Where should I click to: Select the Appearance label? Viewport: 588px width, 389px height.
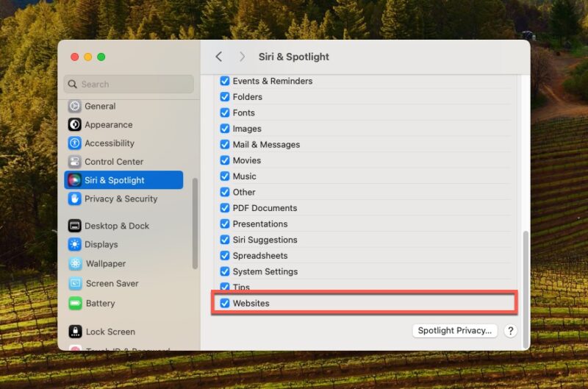pyautogui.click(x=109, y=124)
